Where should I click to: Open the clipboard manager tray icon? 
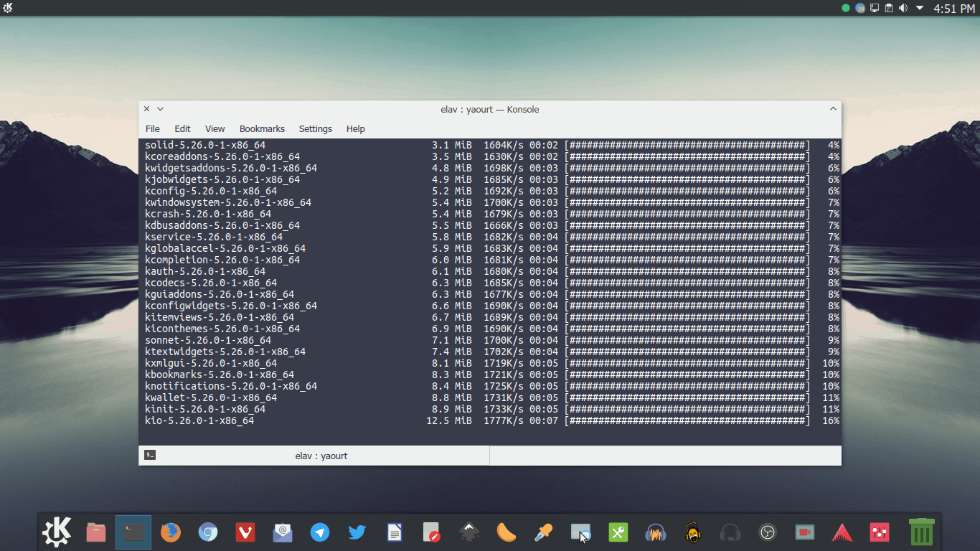click(889, 8)
